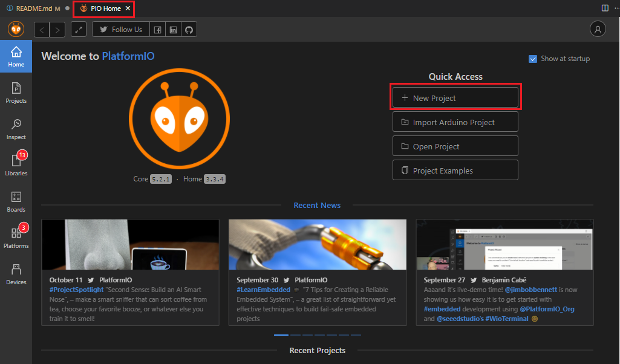Click the Follow Us Twitter button

tap(121, 30)
